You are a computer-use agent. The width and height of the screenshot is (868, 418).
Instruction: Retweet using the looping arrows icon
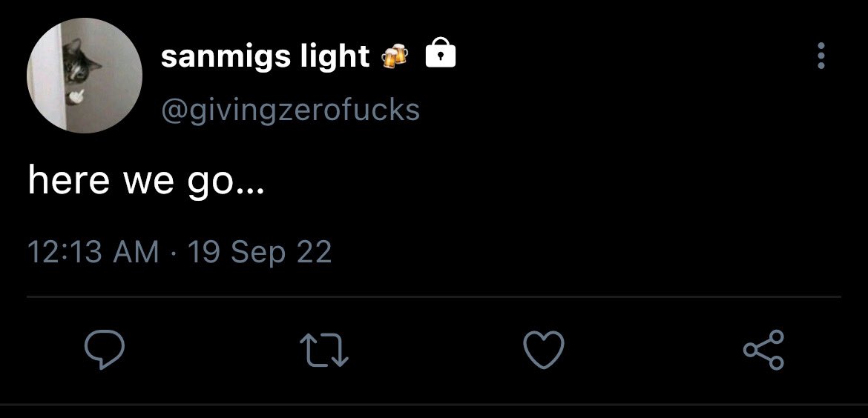coord(324,349)
